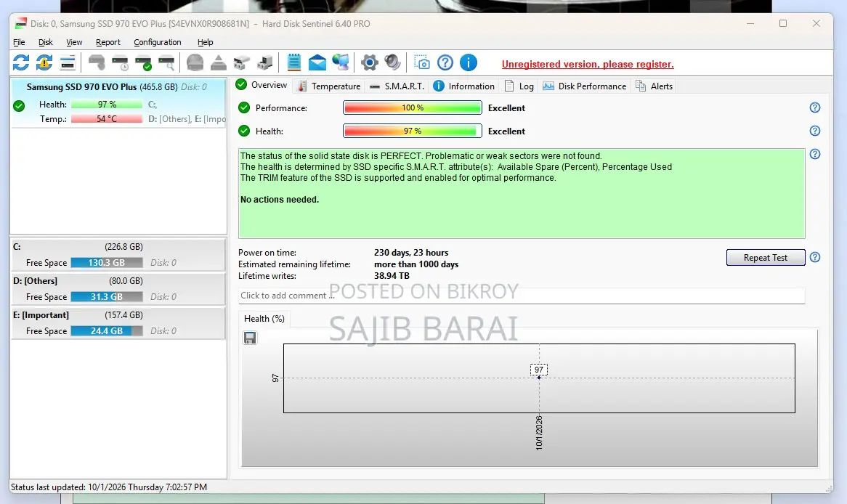Click the help icon beside Health bar

[x=815, y=131]
